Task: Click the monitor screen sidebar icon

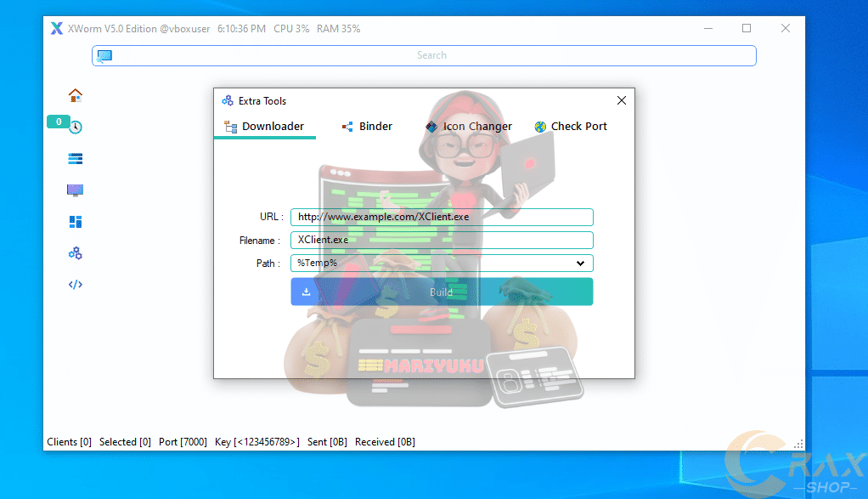Action: [76, 190]
